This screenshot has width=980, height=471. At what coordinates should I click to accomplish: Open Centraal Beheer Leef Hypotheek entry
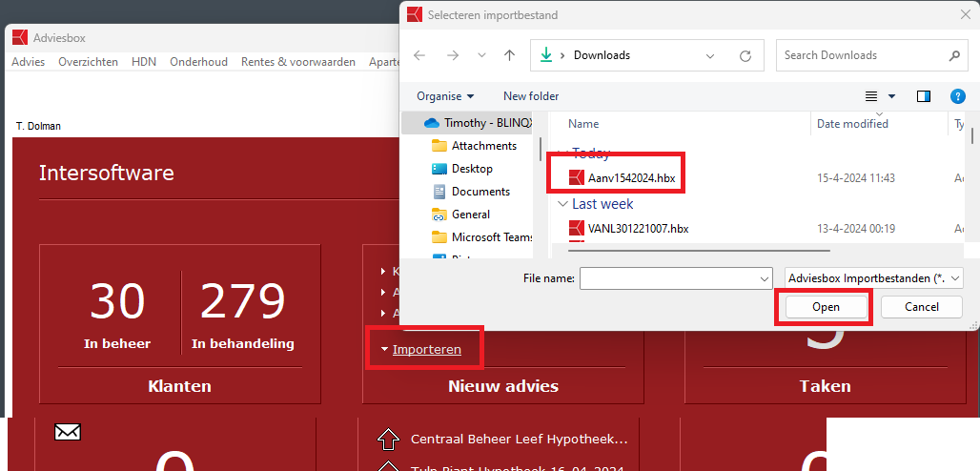[519, 440]
